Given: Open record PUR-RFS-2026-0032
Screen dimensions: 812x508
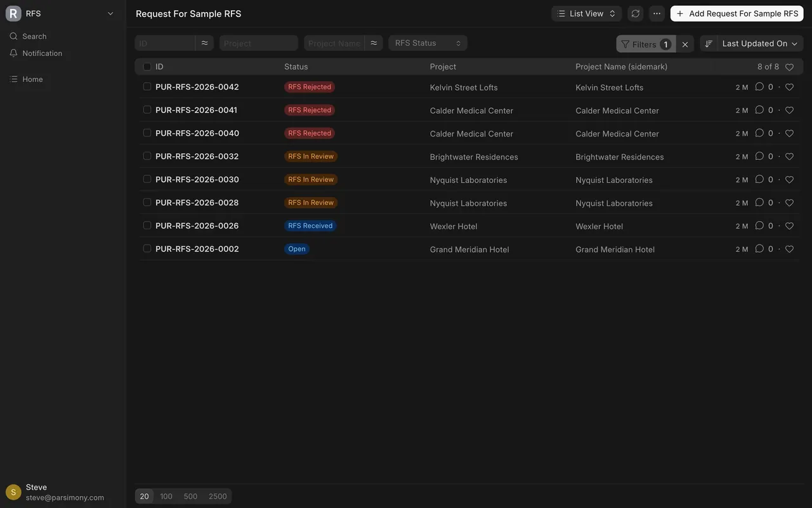Looking at the screenshot, I should coord(197,156).
